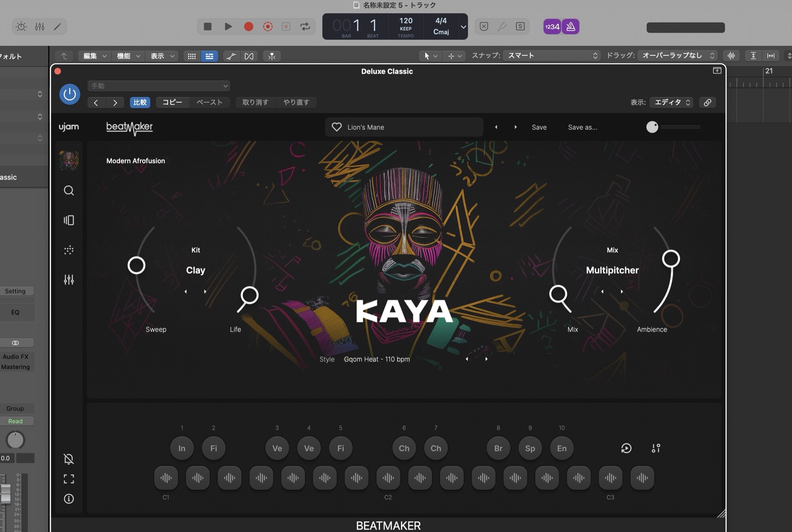
Task: Trigger pattern pad 10 En
Action: point(562,448)
